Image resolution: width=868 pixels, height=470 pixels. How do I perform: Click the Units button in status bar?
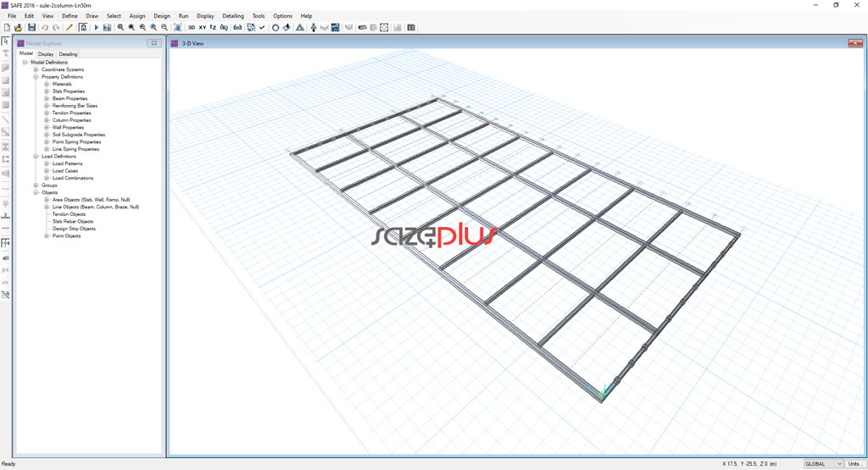pos(854,464)
